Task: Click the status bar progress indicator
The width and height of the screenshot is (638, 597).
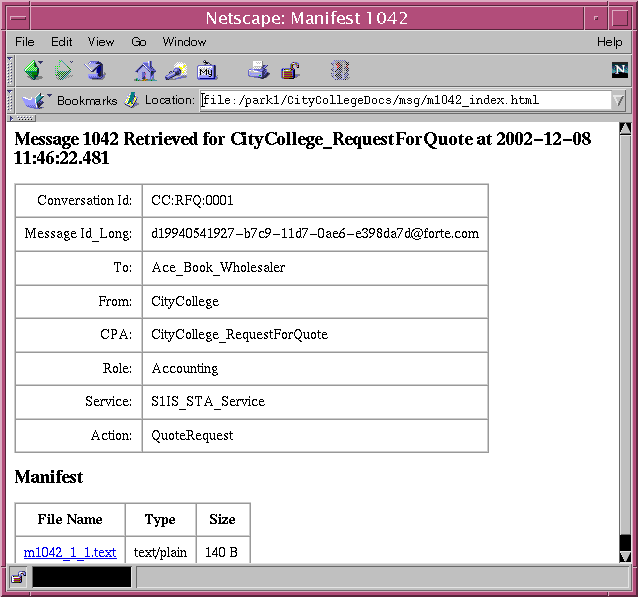Action: [82, 577]
